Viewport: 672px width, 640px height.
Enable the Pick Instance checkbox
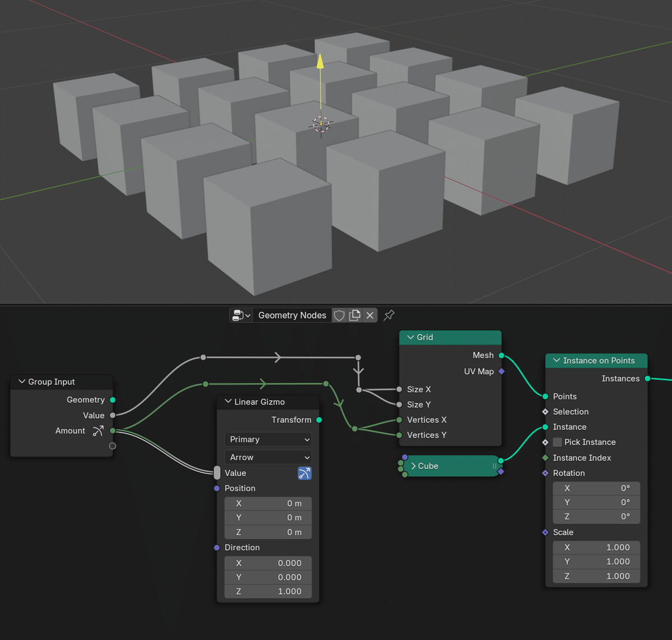pyautogui.click(x=557, y=442)
